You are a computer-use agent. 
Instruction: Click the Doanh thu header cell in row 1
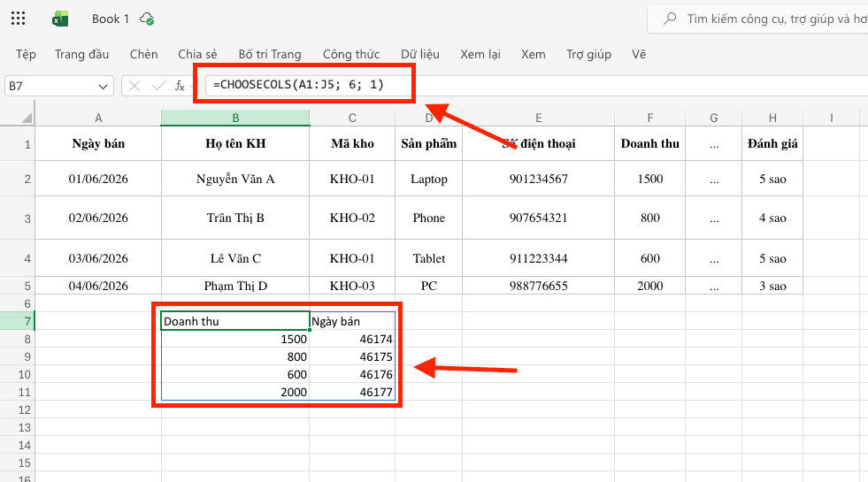pyautogui.click(x=649, y=144)
